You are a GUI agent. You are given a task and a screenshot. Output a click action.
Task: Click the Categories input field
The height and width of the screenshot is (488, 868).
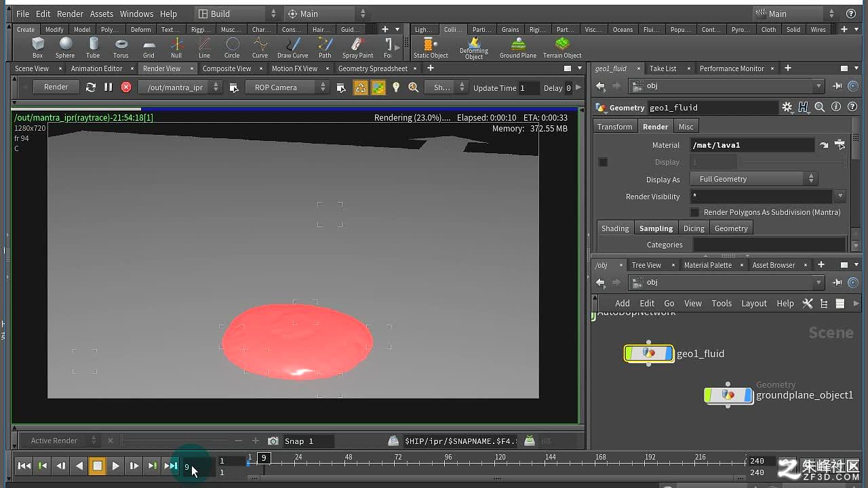click(769, 245)
